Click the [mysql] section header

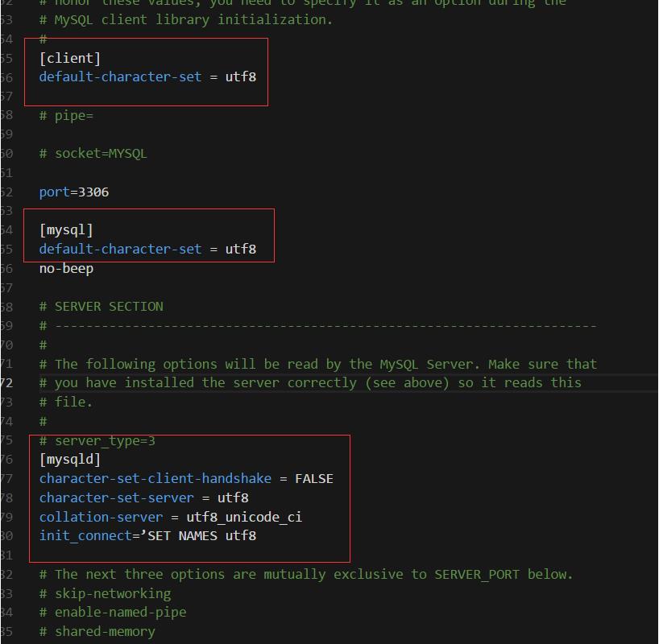tap(66, 230)
